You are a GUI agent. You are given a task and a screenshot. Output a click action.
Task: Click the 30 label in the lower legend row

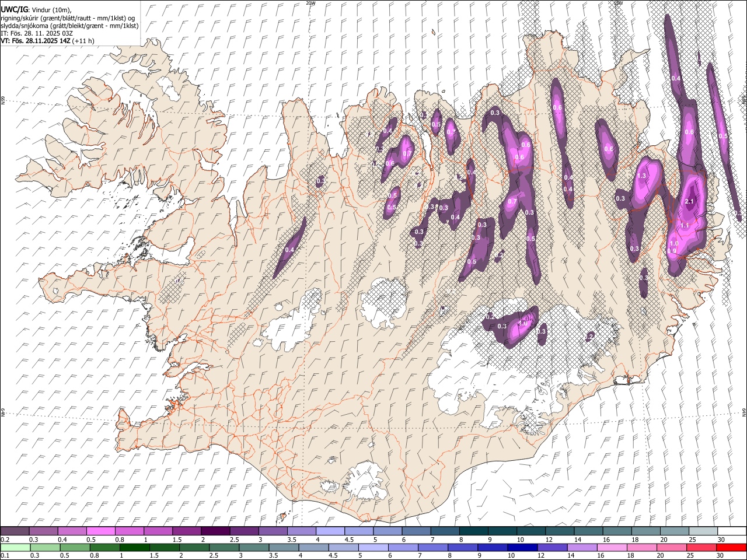click(x=721, y=556)
